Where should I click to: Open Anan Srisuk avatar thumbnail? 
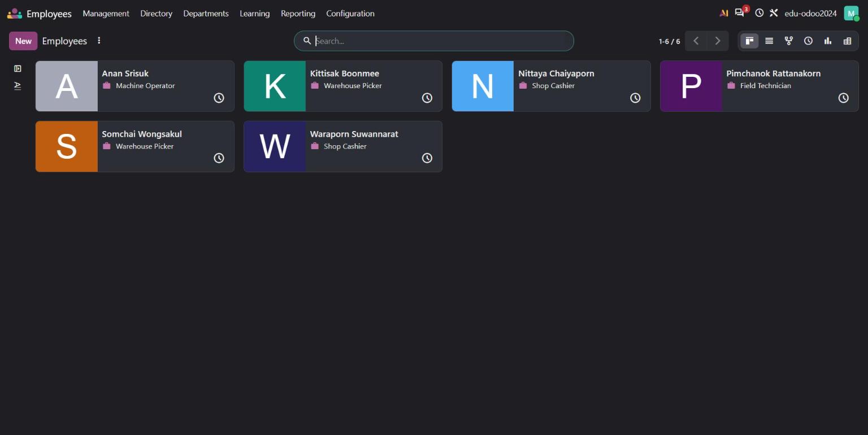point(67,86)
